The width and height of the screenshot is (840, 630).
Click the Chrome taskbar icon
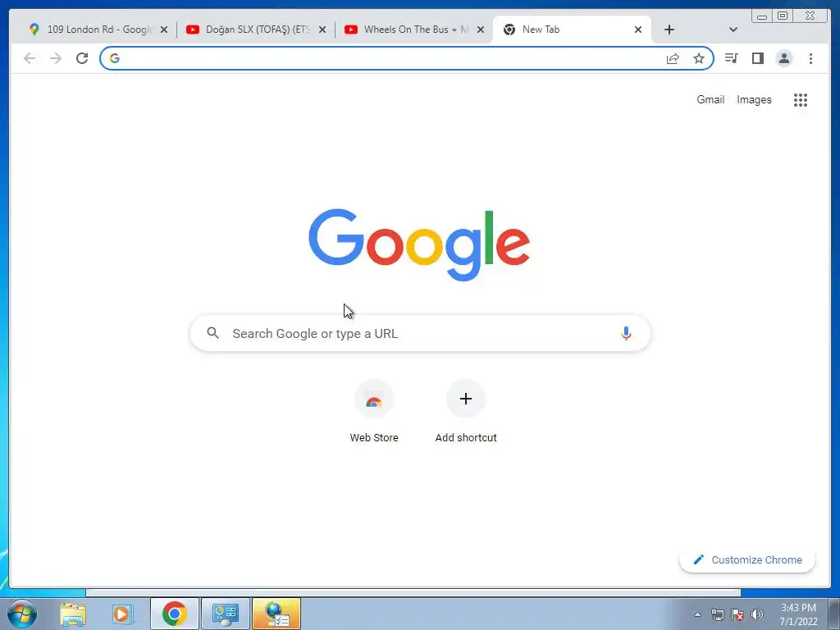[174, 614]
